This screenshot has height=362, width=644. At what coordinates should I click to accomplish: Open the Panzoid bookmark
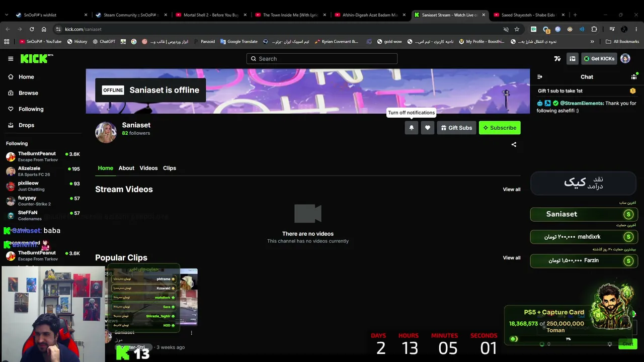[x=204, y=42]
